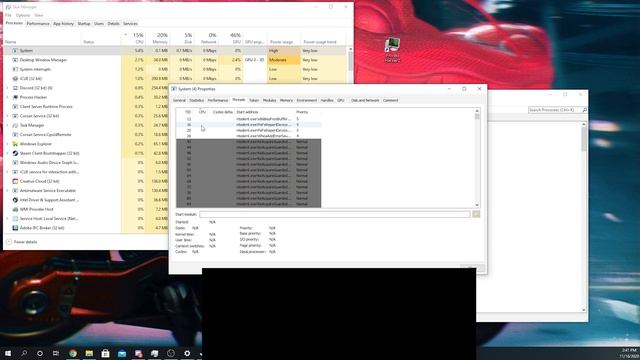Open the Statistics tab in System Properties

(196, 100)
